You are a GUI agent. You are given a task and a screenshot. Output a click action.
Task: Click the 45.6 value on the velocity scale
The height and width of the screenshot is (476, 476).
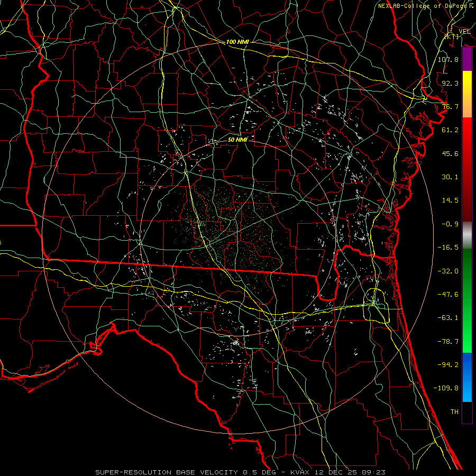(x=450, y=153)
